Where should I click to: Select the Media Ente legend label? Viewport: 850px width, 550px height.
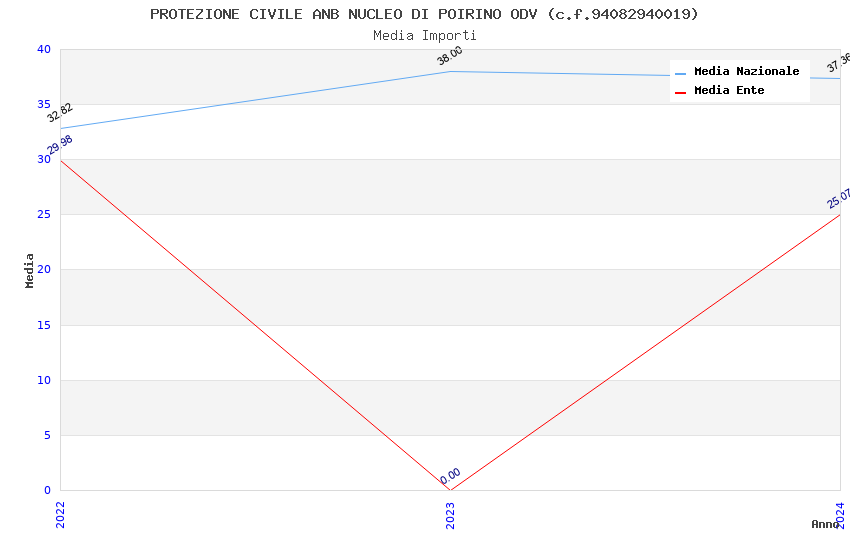(x=729, y=91)
